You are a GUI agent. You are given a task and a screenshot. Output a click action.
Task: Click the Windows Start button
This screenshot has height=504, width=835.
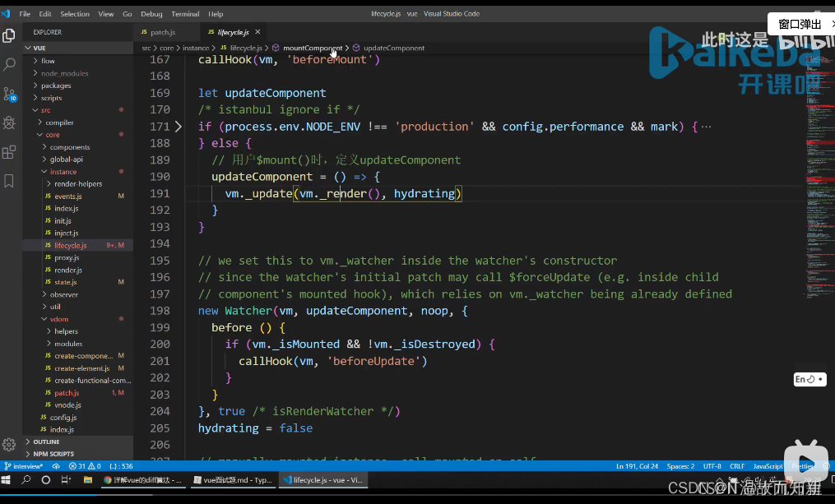[6, 479]
